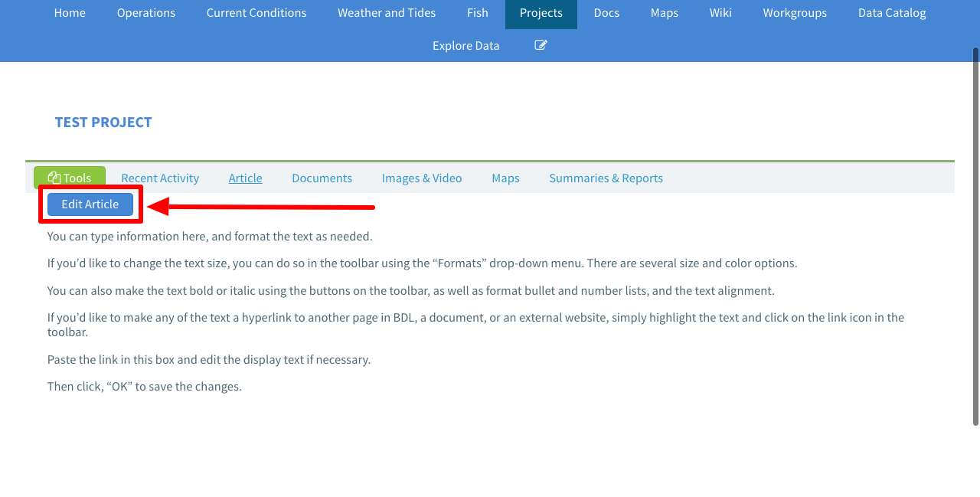Select the Article tab

coord(245,178)
